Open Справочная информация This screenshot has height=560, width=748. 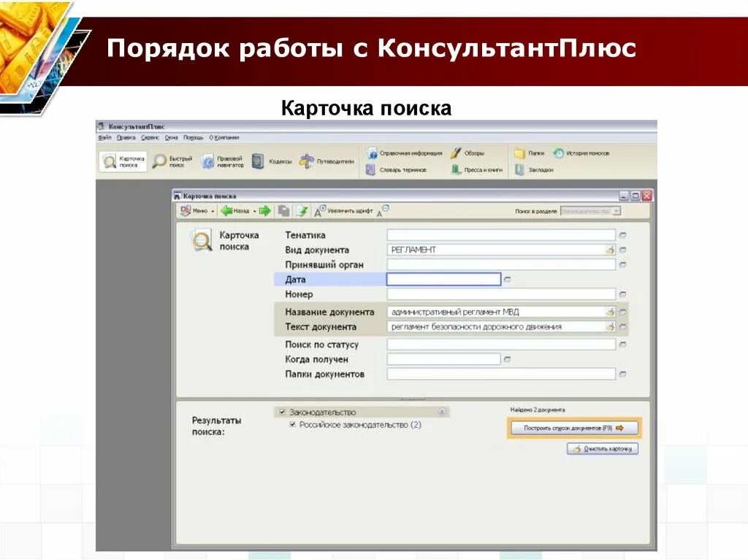[x=405, y=153]
